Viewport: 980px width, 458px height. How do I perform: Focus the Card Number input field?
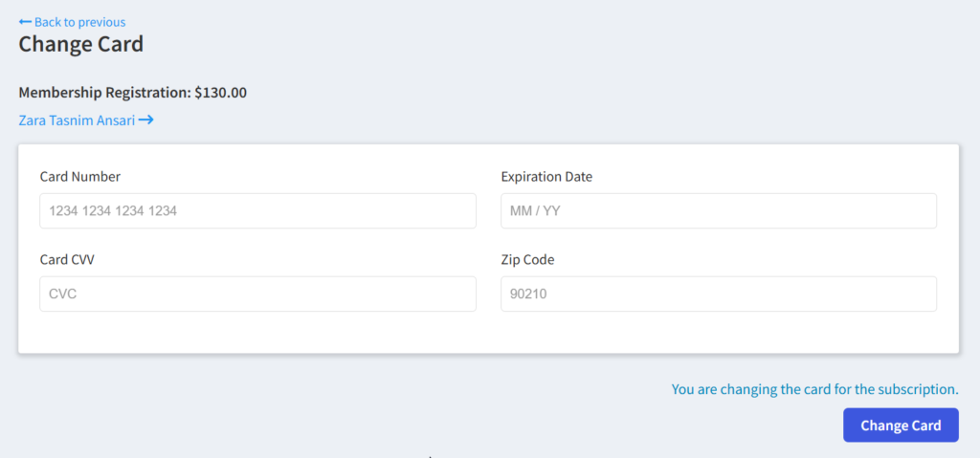tap(257, 210)
